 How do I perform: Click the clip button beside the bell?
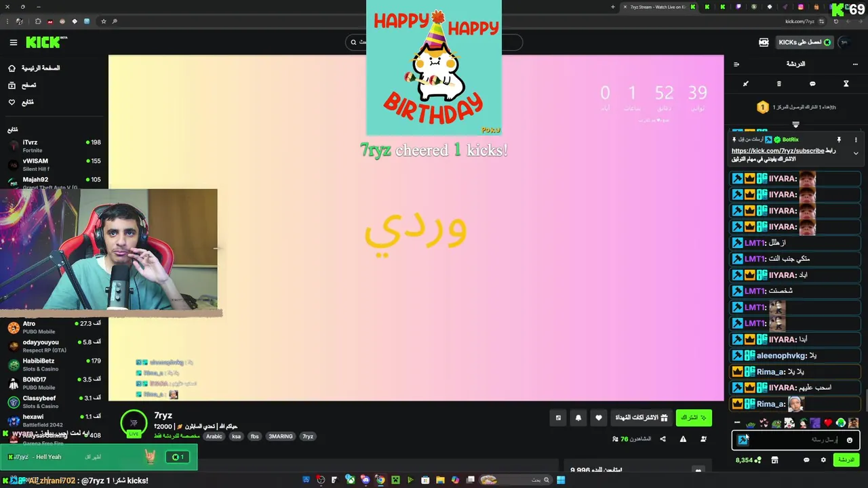tap(558, 418)
